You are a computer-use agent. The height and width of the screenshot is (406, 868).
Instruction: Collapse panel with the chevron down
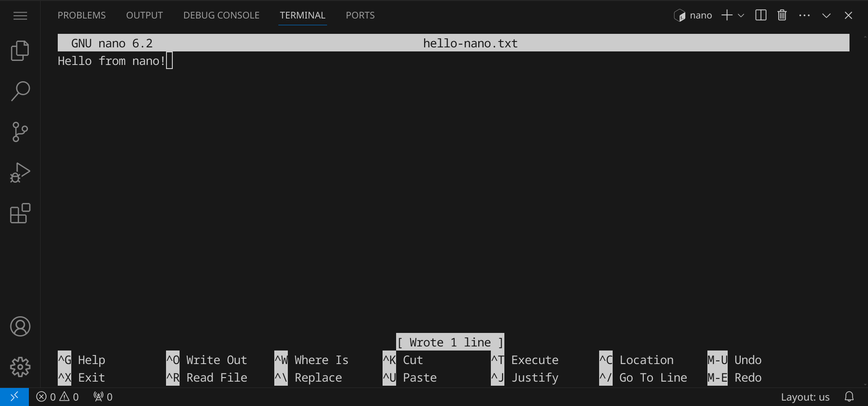coord(826,15)
